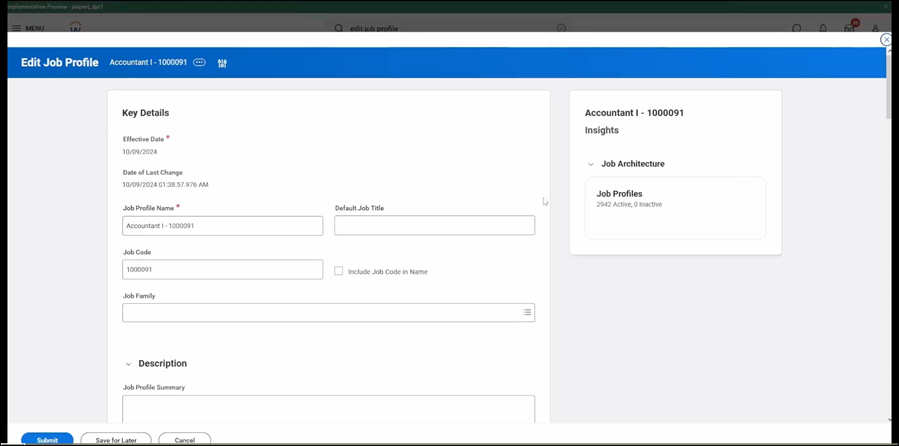Click the Job Profile Name field

tap(222, 226)
